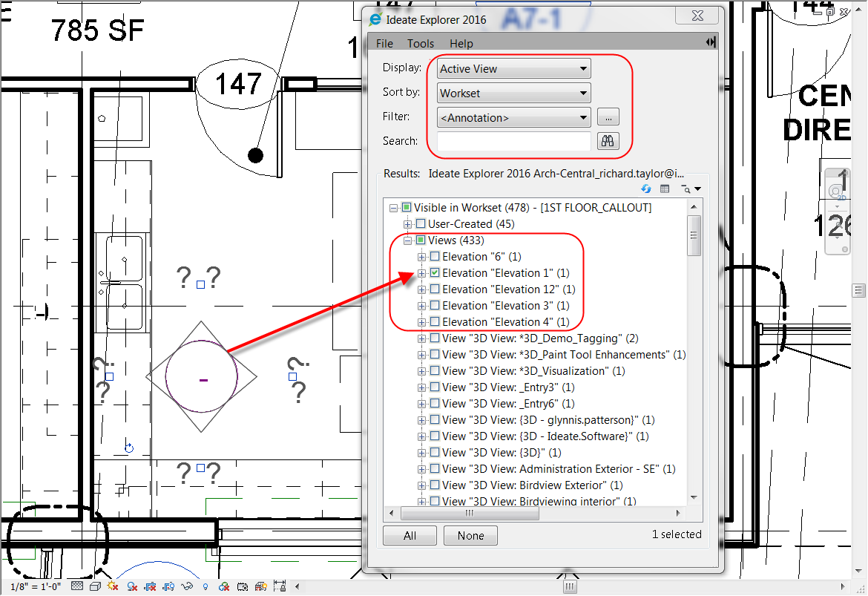868x596 pixels.
Task: Select View "3D View: *3D_Paint Tool Enhancements" row
Action: tap(564, 355)
